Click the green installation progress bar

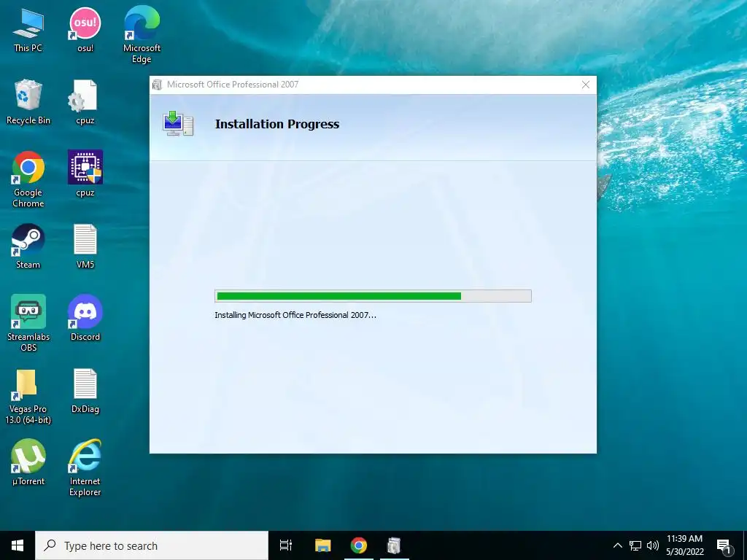coord(373,296)
